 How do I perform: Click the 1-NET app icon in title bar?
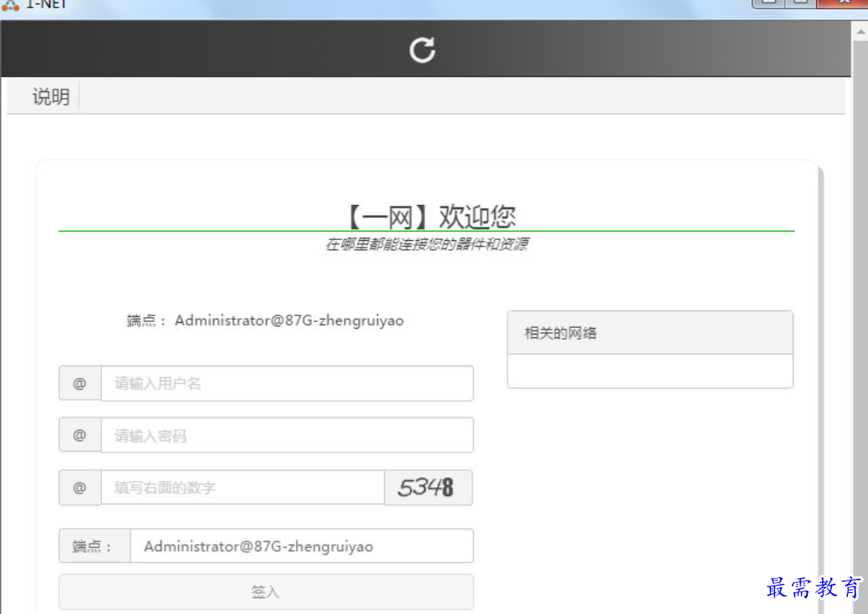[11, 5]
